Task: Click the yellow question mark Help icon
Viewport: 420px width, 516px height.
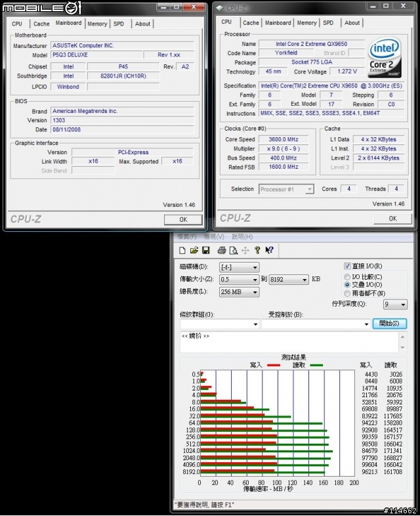Action: tap(257, 251)
